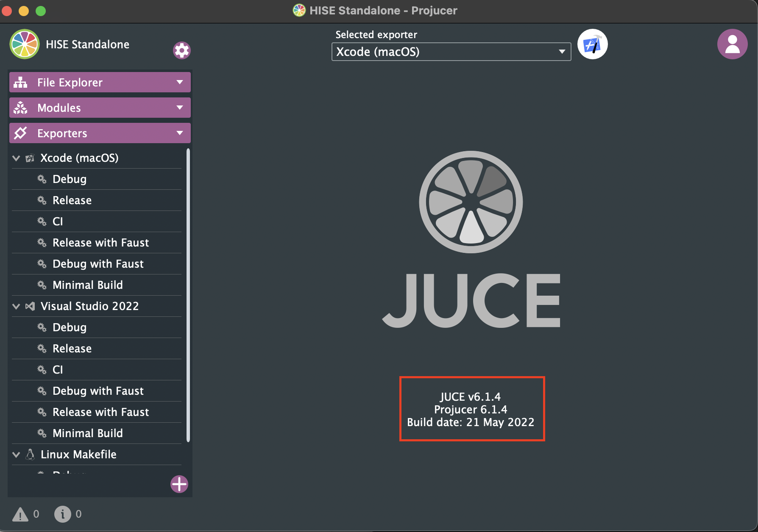The height and width of the screenshot is (532, 758).
Task: Select Debug with Faust under Visual Studio
Action: pos(97,391)
